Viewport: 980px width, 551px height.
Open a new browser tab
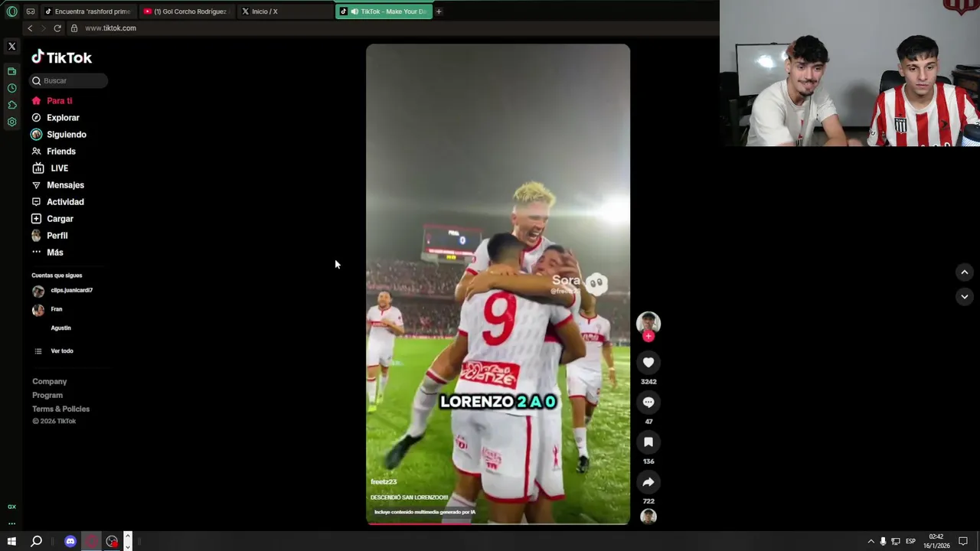point(439,11)
